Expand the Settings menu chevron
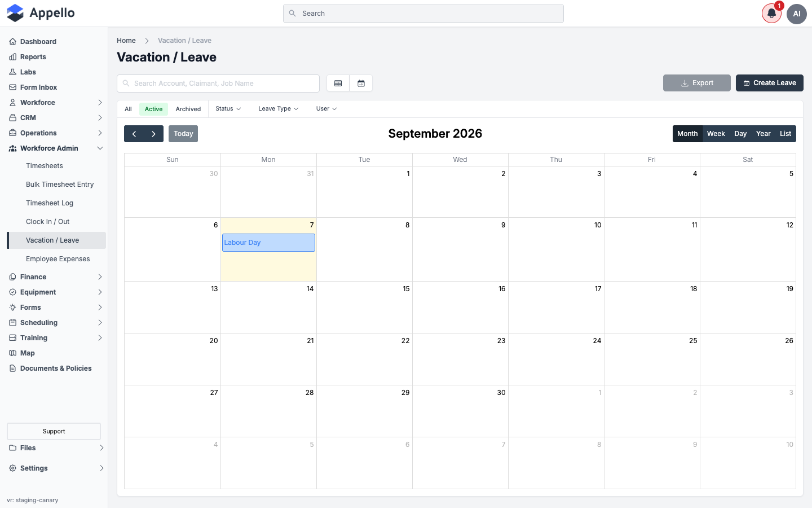Viewport: 812px width, 518px height. [101, 468]
